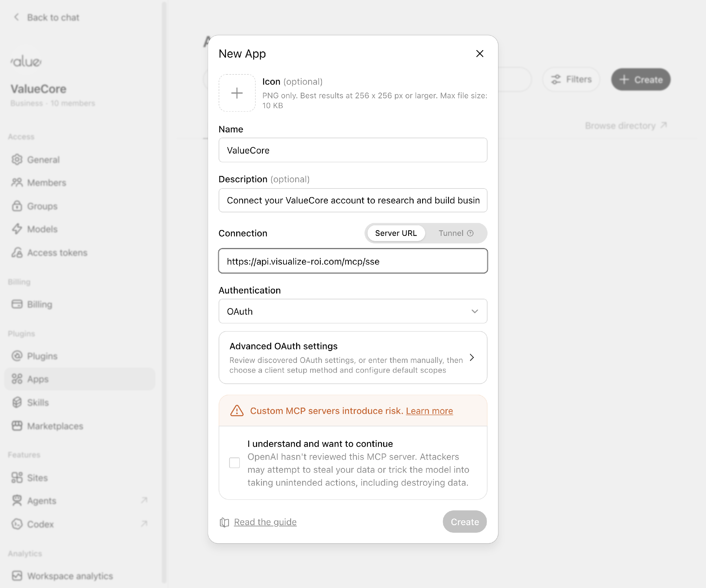Click the Members people icon

point(17,183)
